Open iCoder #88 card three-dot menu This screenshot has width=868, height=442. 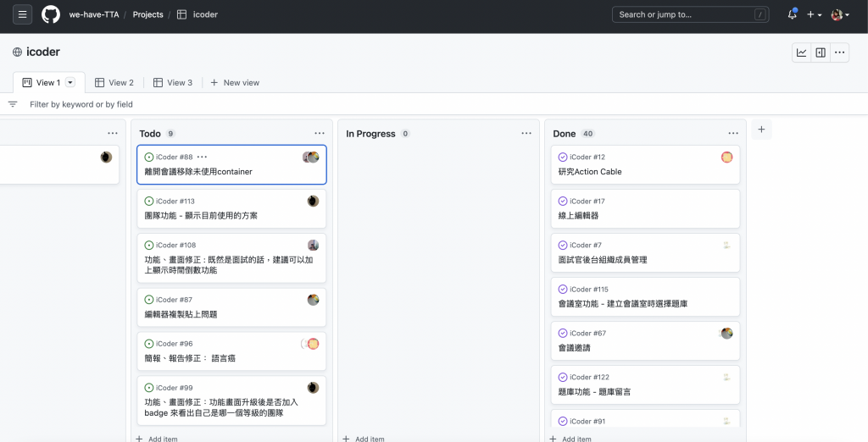tap(202, 157)
